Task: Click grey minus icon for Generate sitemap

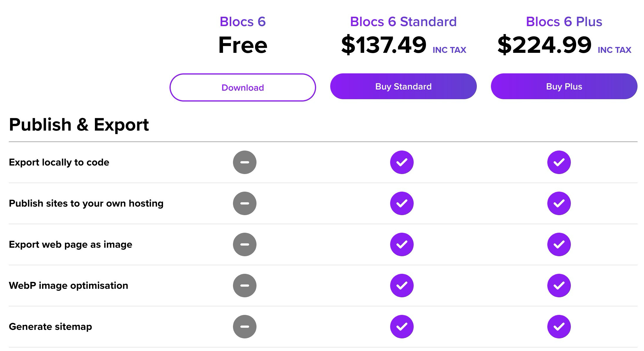Action: point(245,327)
